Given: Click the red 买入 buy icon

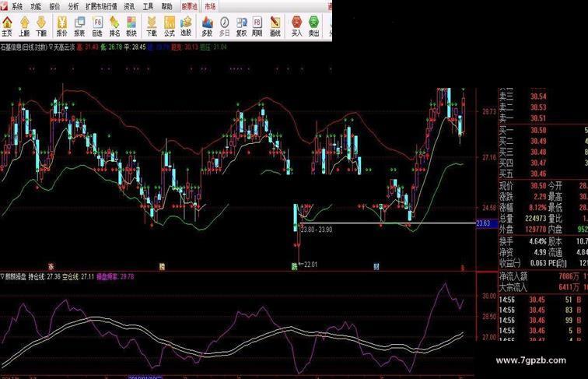Looking at the screenshot, I should point(296,26).
